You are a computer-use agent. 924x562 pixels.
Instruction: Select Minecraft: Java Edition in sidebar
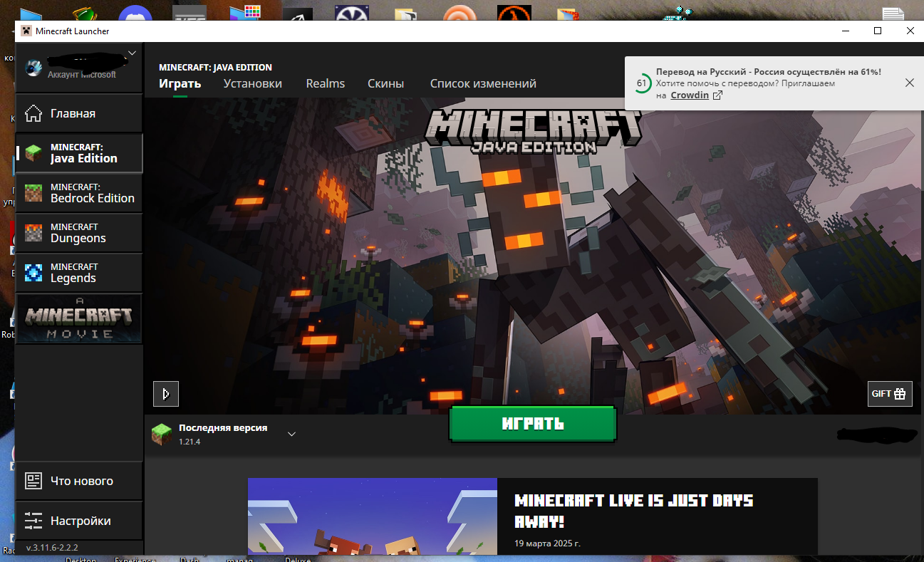[79, 153]
